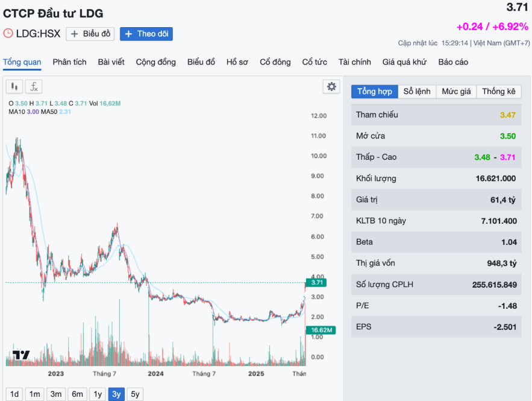This screenshot has height=401, width=532.
Task: Click the Tham chiếu value 3.47
Action: coord(507,115)
